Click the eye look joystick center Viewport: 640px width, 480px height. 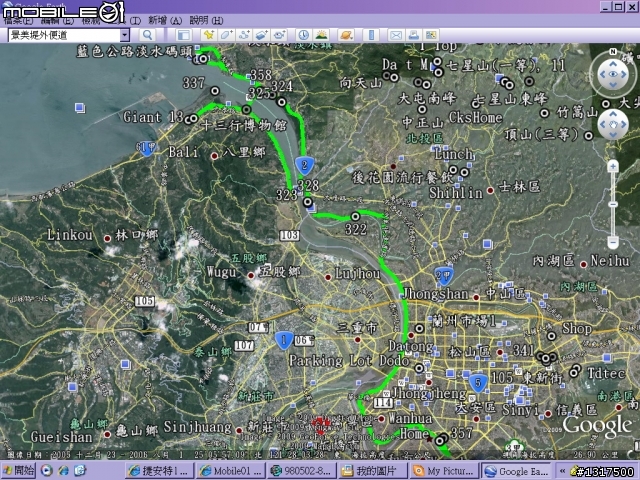tap(613, 74)
